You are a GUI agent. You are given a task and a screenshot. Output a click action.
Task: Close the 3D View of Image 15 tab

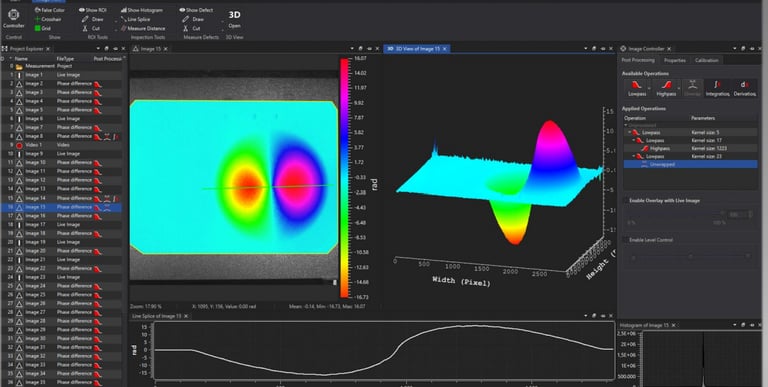445,49
